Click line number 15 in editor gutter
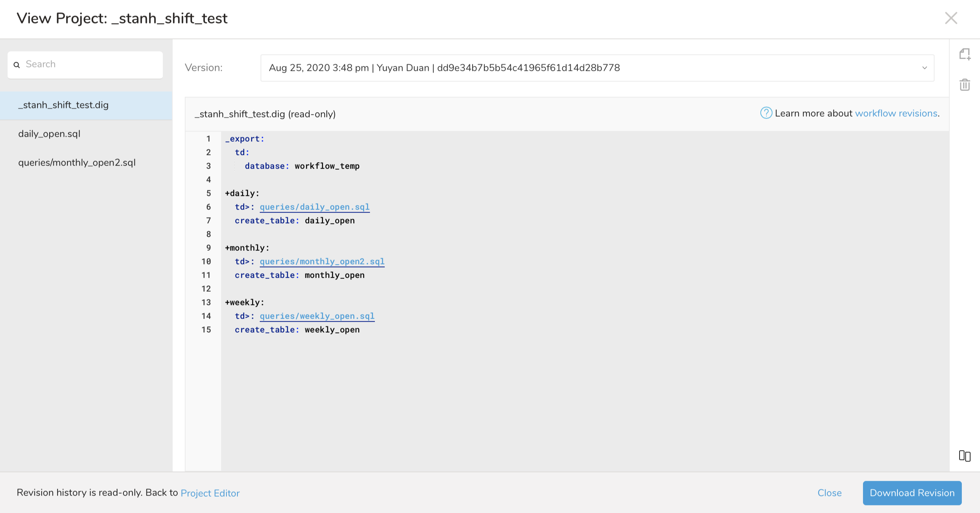Image resolution: width=980 pixels, height=513 pixels. coord(206,330)
